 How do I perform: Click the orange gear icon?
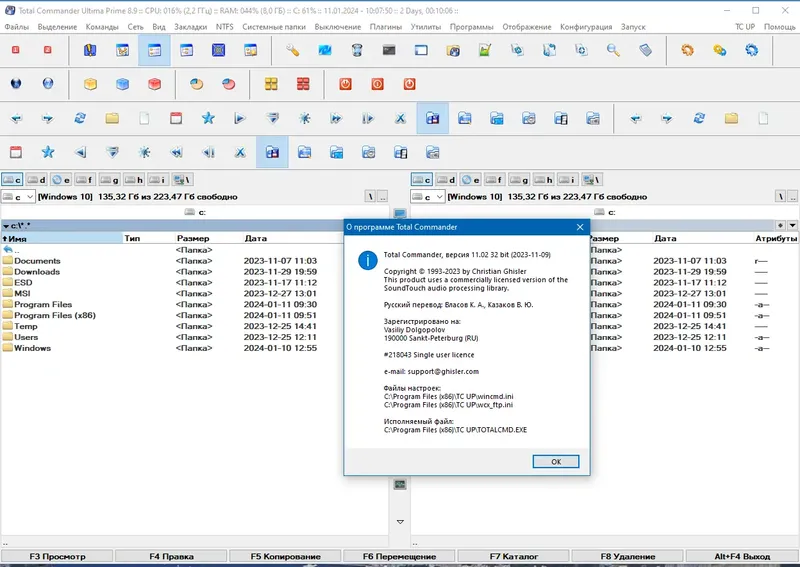tap(687, 50)
